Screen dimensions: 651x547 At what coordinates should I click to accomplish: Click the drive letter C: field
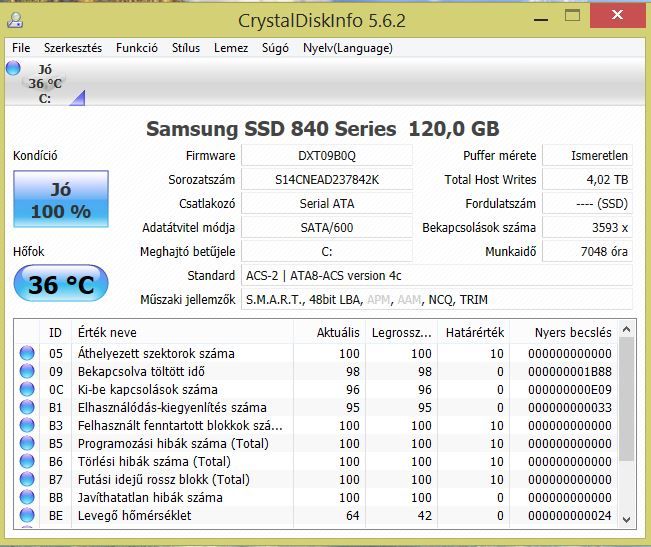click(x=327, y=252)
